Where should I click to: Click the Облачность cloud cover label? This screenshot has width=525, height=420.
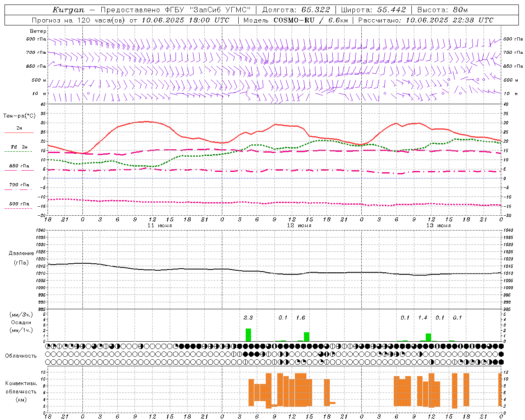pos(21,356)
